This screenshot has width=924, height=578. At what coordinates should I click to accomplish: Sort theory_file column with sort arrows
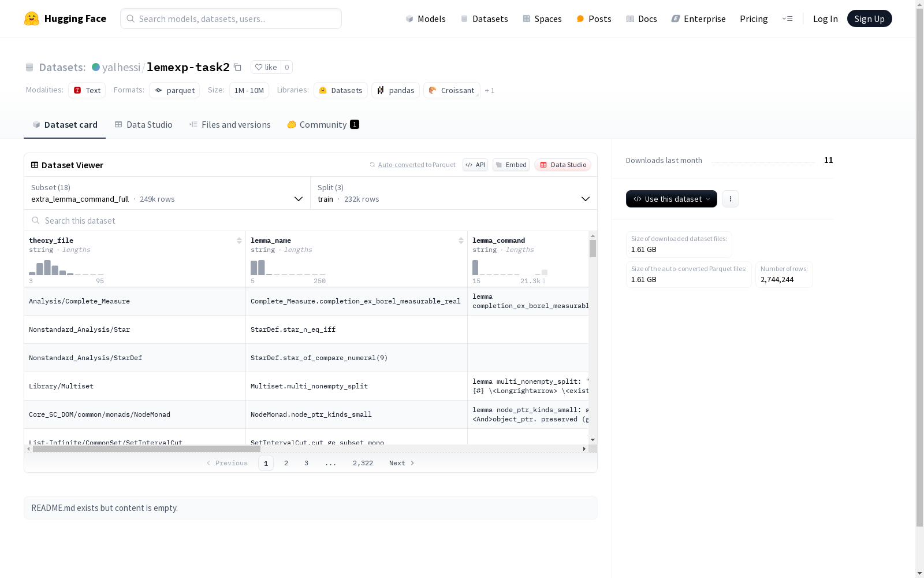click(239, 240)
